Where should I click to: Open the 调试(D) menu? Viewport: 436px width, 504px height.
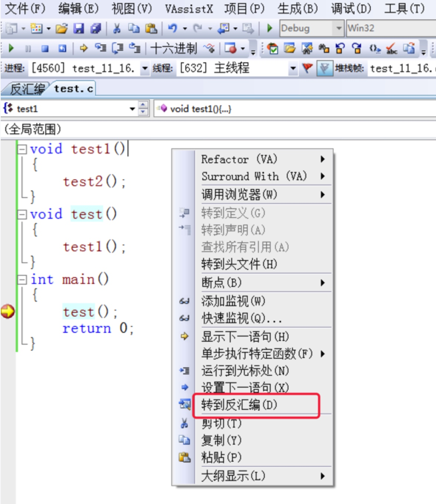click(351, 8)
